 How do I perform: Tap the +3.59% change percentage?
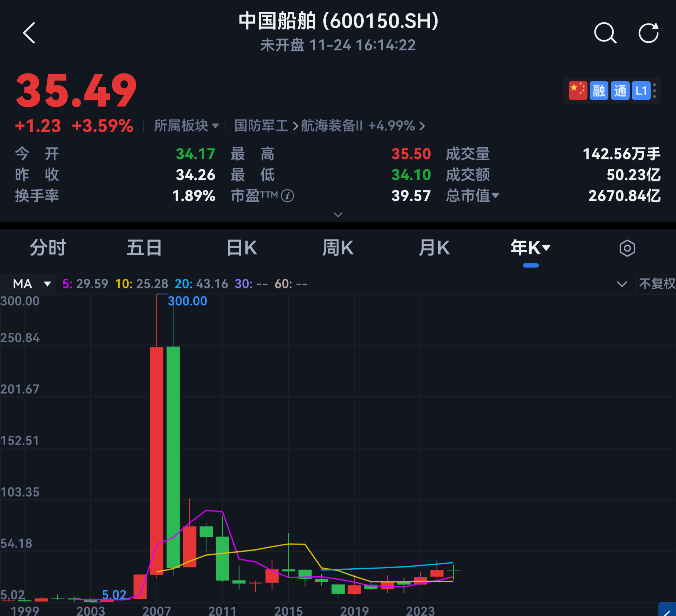(x=103, y=126)
